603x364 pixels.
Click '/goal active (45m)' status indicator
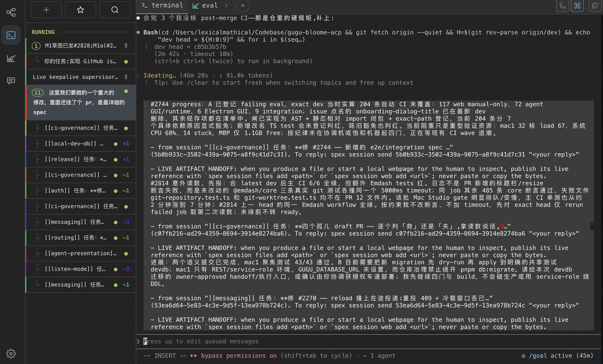[557, 356]
